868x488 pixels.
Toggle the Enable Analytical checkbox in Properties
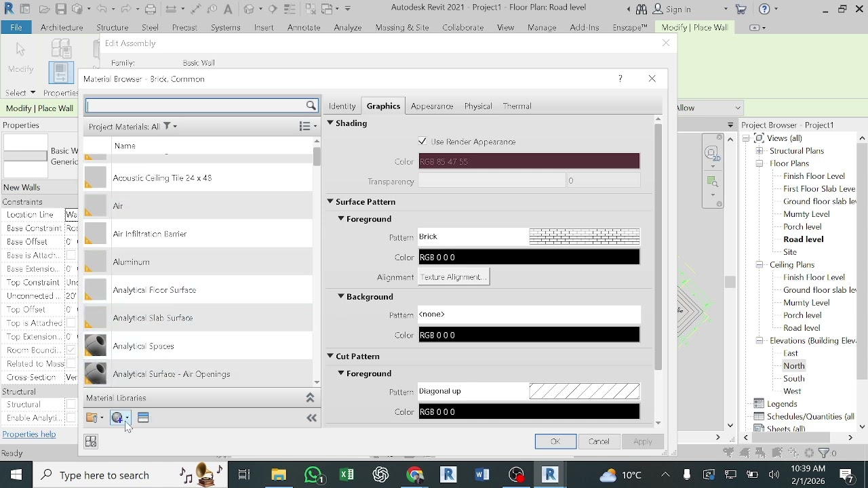[71, 418]
